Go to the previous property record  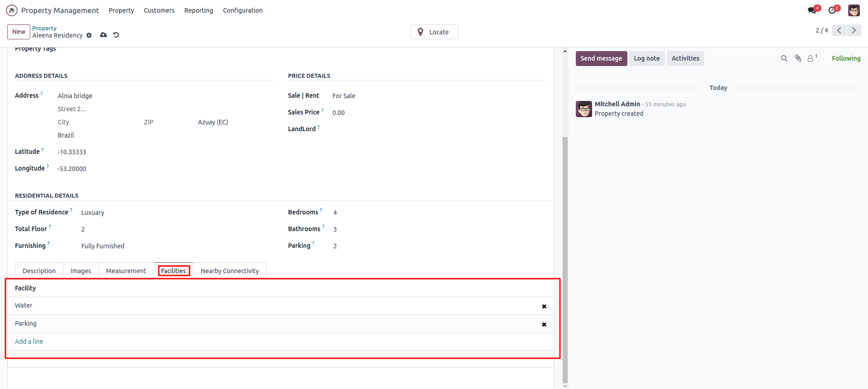pos(839,30)
